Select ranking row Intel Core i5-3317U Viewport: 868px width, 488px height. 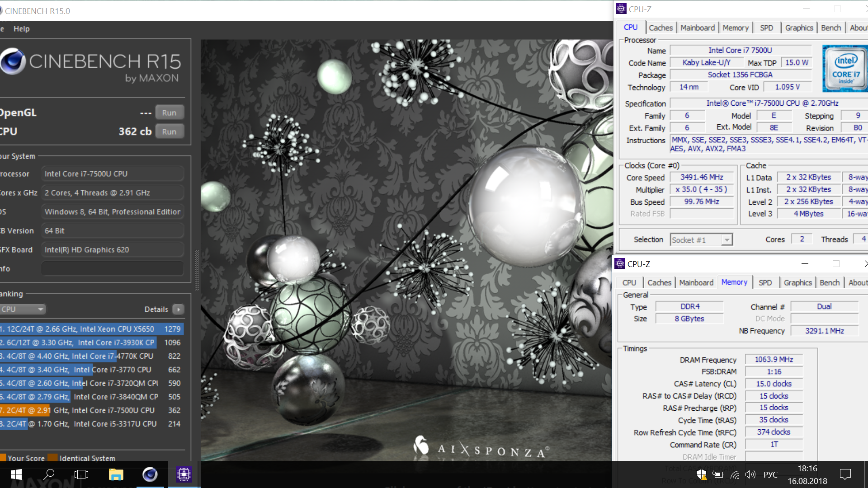point(92,424)
